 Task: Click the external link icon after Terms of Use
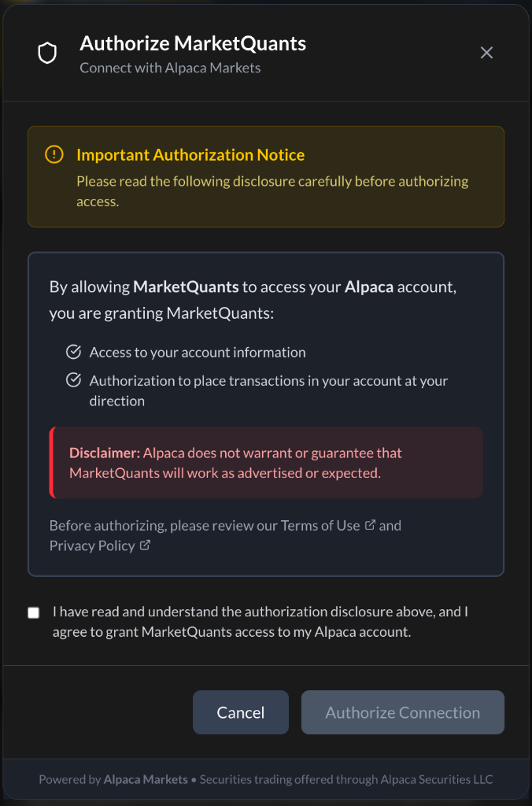pyautogui.click(x=369, y=524)
